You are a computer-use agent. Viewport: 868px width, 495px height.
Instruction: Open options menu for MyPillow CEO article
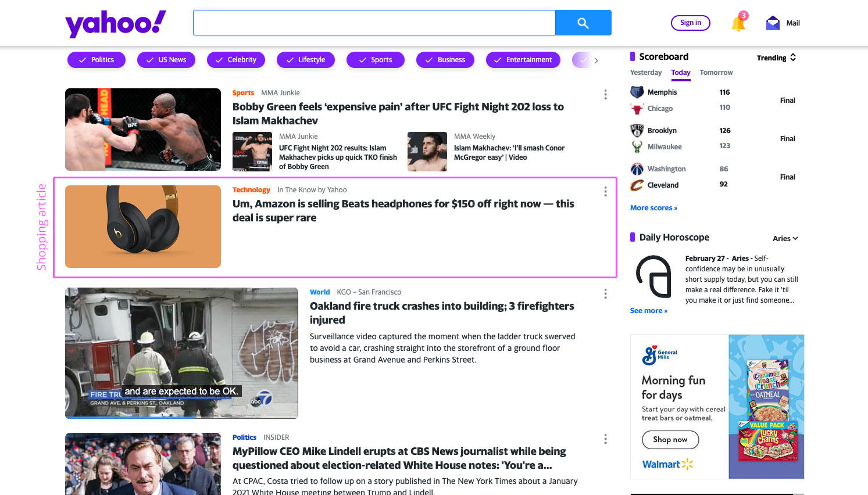605,439
